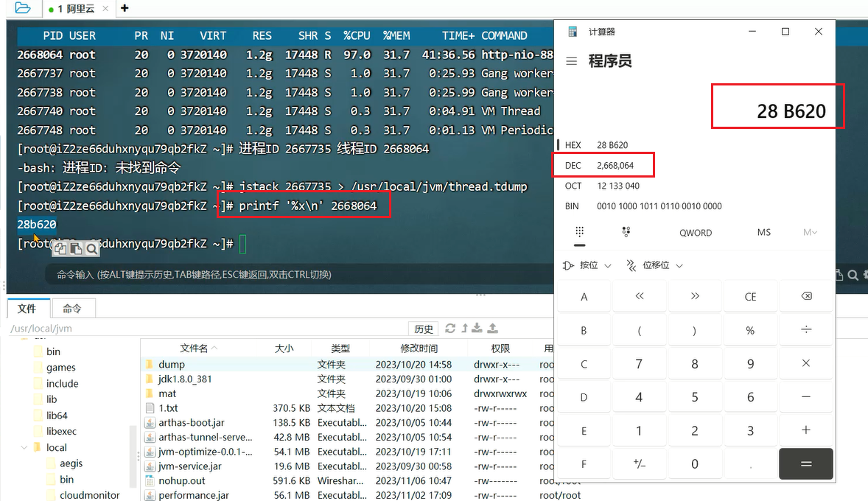868x501 pixels.
Task: Click the open parenthesis key
Action: [640, 330]
